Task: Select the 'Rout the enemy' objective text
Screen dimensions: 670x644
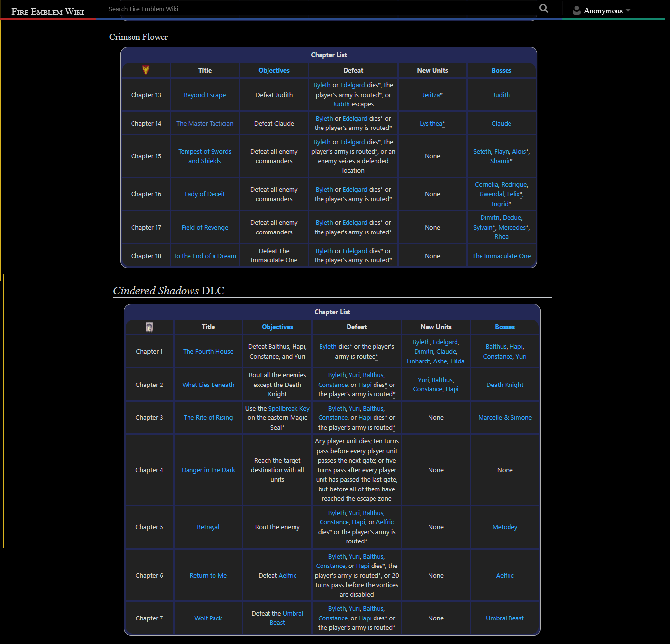Action: click(277, 527)
